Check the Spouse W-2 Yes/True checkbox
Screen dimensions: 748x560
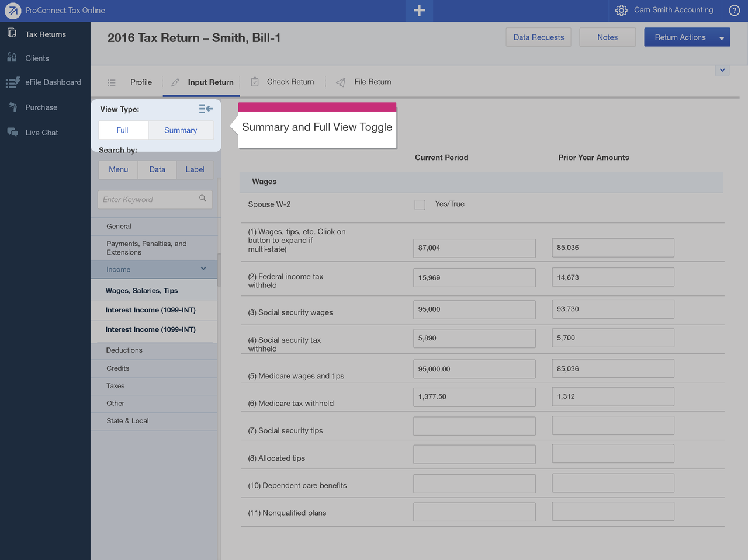tap(420, 204)
